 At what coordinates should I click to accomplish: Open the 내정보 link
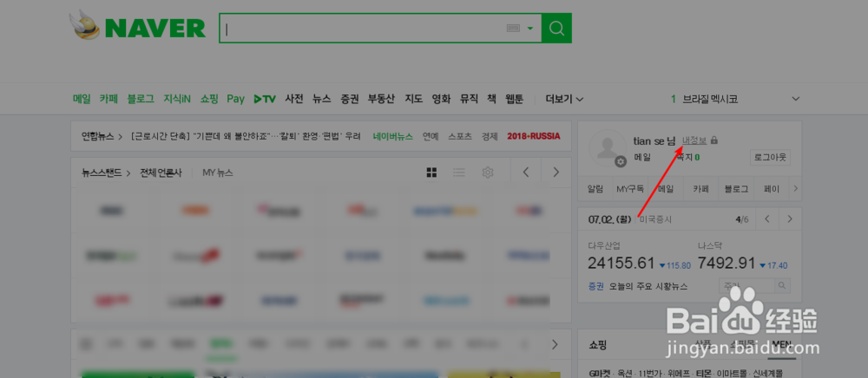694,140
